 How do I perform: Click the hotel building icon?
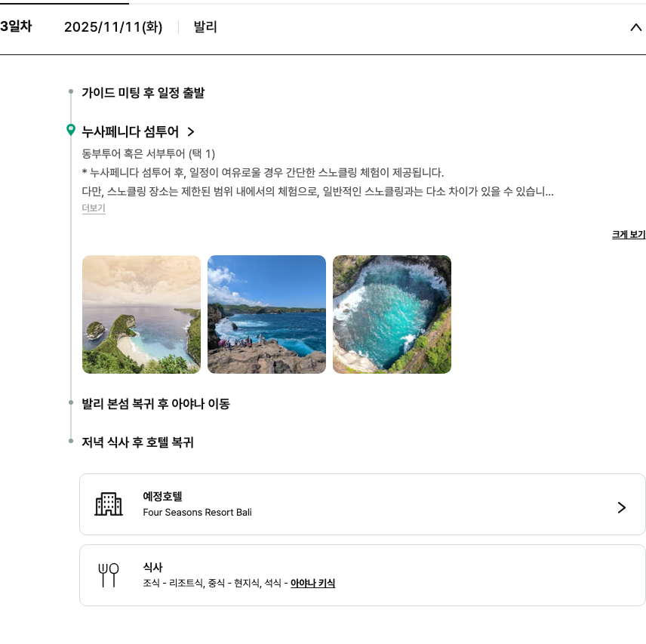coord(109,504)
